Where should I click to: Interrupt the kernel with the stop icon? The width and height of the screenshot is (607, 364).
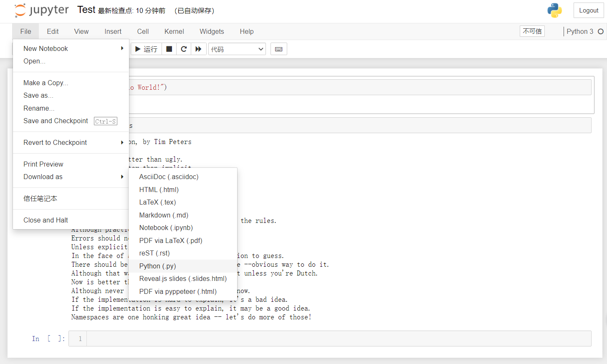tap(169, 49)
